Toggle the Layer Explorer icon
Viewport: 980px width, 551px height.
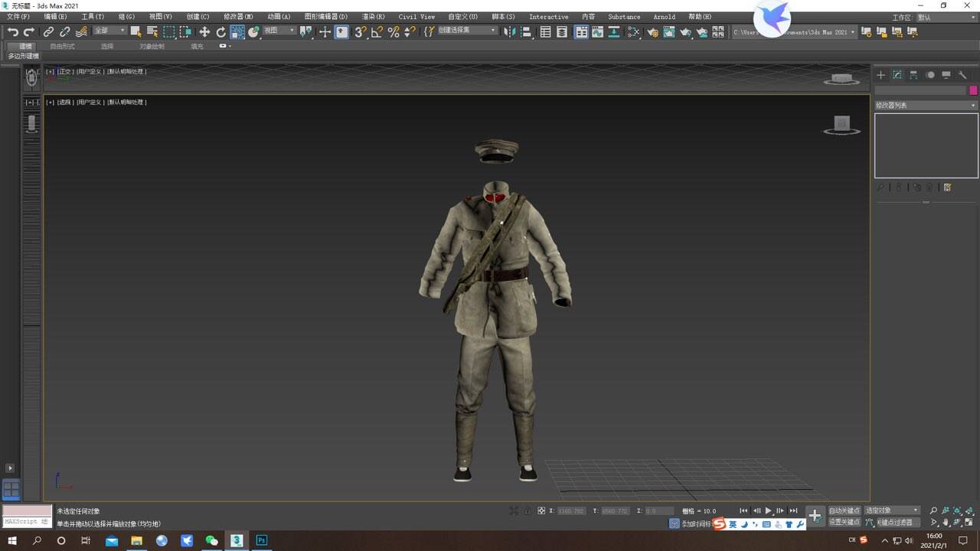coord(562,32)
